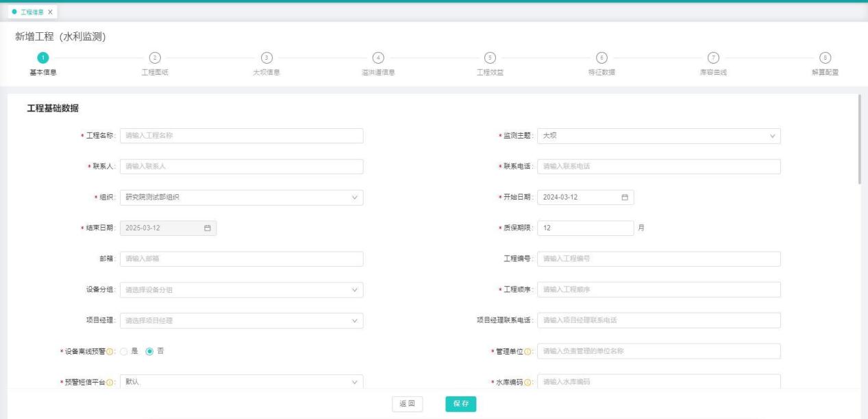Select 否 for 设备离线预警

pos(149,352)
